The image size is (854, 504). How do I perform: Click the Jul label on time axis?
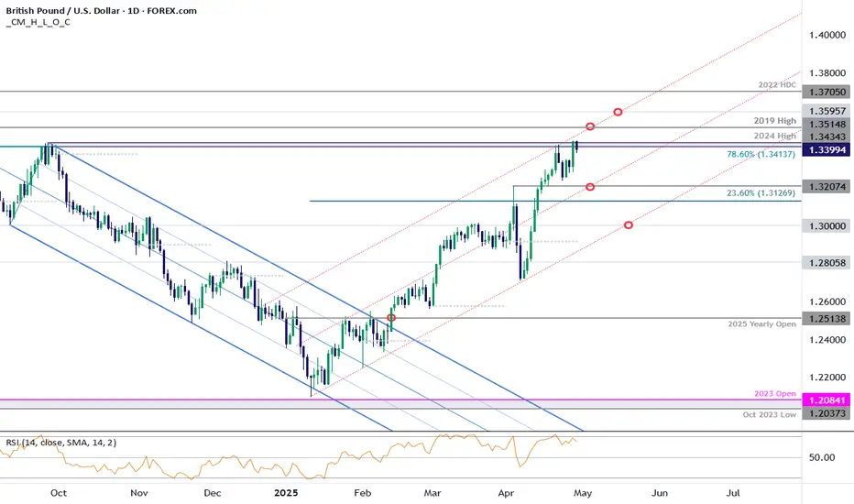coord(733,493)
